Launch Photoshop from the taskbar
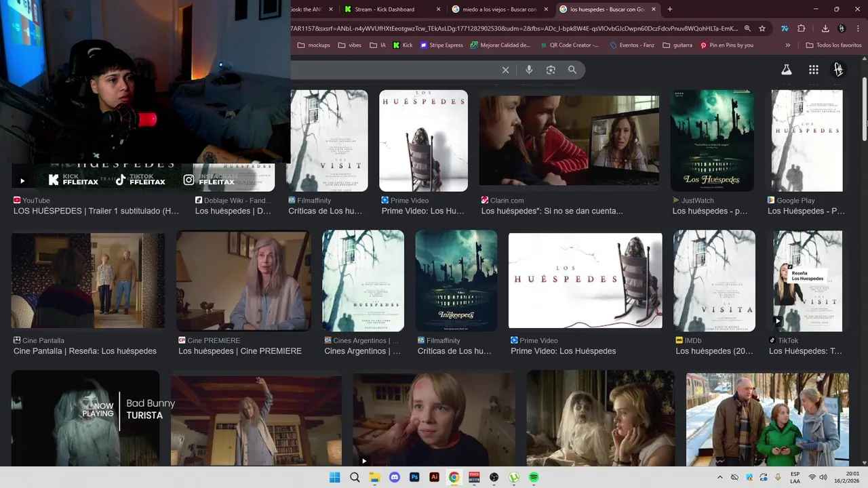 (x=414, y=477)
